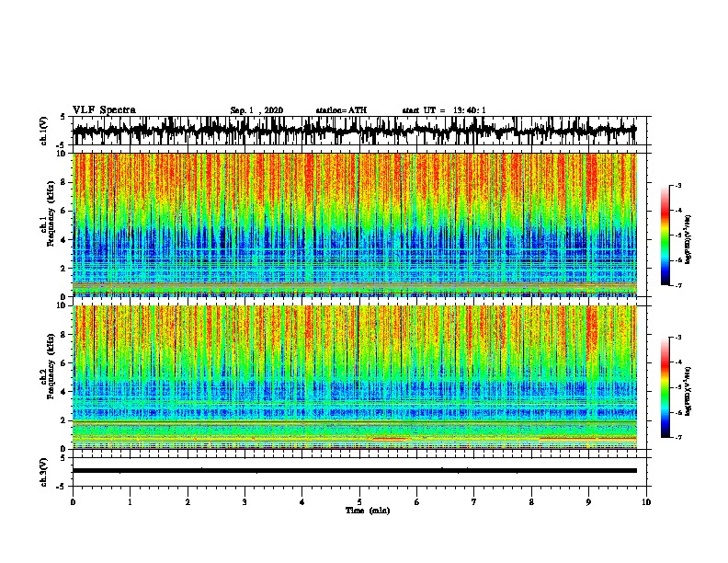The image size is (728, 563).
Task: Click the "-3" label on ch.2 colorbar
Action: click(x=677, y=338)
